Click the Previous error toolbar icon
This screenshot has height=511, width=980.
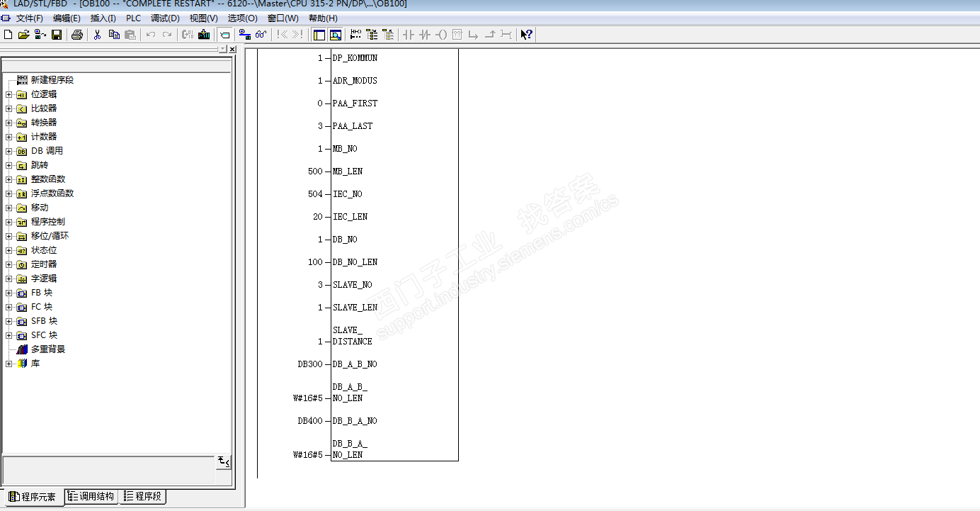pos(283,34)
